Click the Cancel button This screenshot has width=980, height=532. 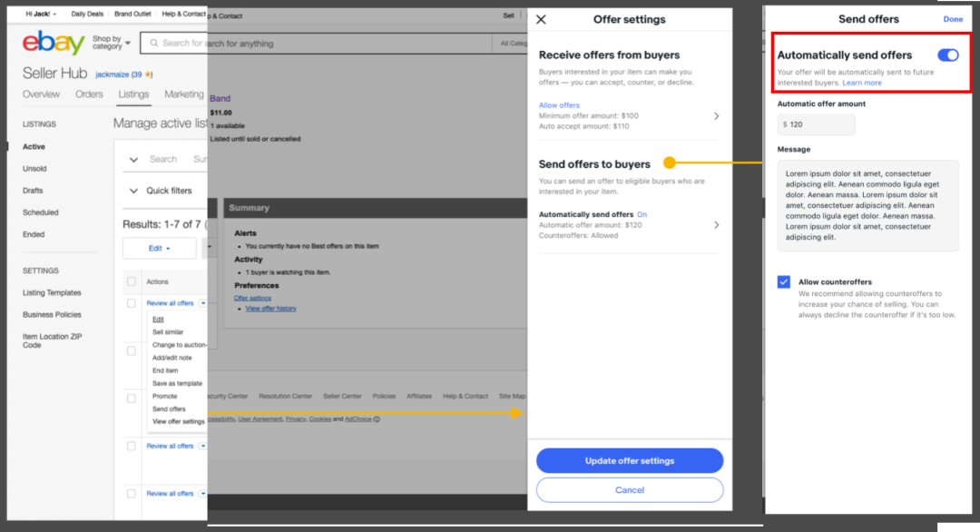(x=629, y=490)
